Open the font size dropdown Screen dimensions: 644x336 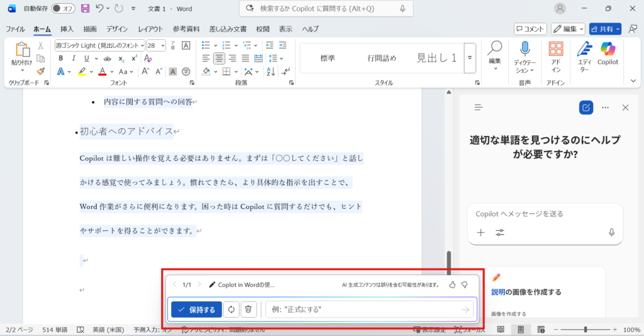[x=163, y=45]
